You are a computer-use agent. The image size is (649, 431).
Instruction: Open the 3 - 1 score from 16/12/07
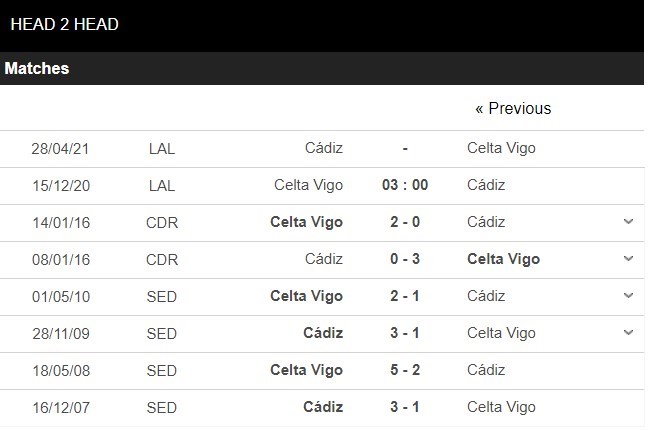[x=405, y=407]
